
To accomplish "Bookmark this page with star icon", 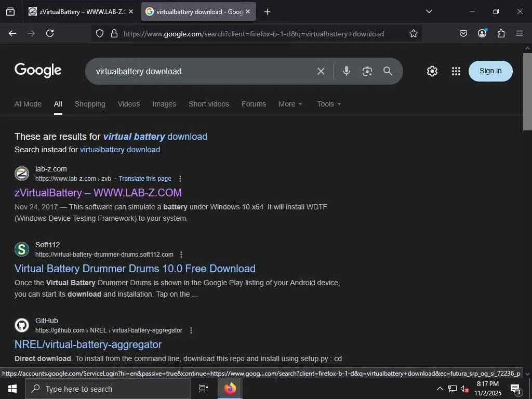I will 413,33.
